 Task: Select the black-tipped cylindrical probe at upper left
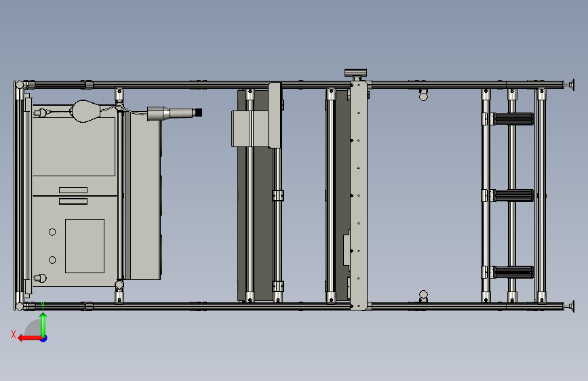coord(175,113)
